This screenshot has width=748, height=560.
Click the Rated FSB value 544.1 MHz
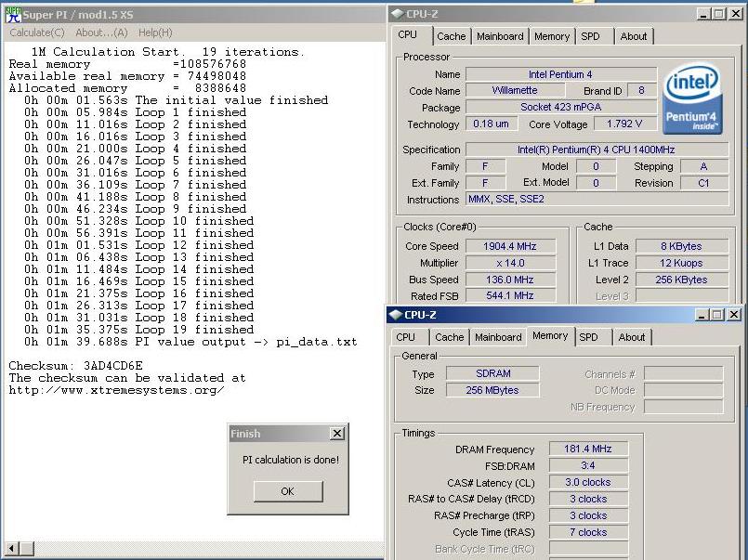coord(510,295)
